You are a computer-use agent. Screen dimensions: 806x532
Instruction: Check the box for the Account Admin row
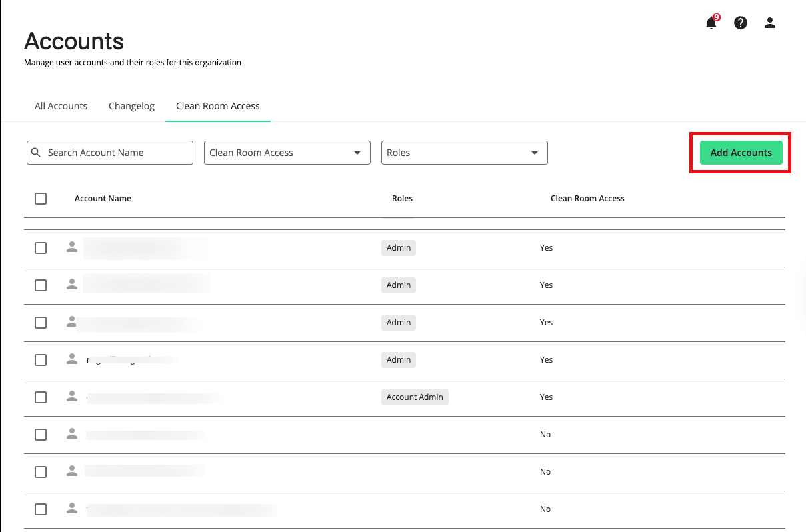click(41, 397)
